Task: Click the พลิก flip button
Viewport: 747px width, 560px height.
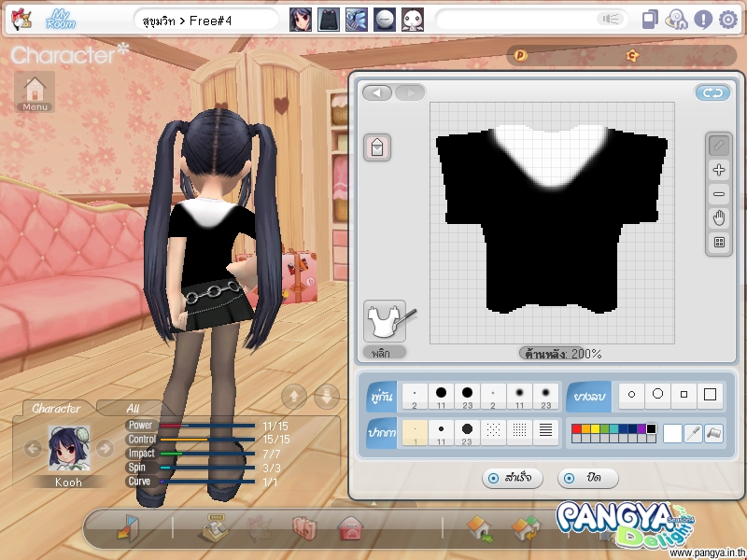Action: click(x=385, y=353)
